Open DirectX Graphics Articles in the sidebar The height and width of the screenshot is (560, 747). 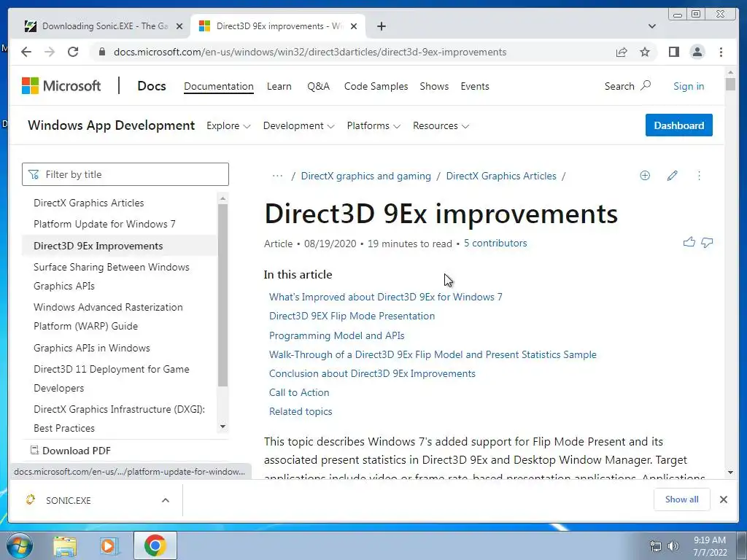[x=88, y=203]
